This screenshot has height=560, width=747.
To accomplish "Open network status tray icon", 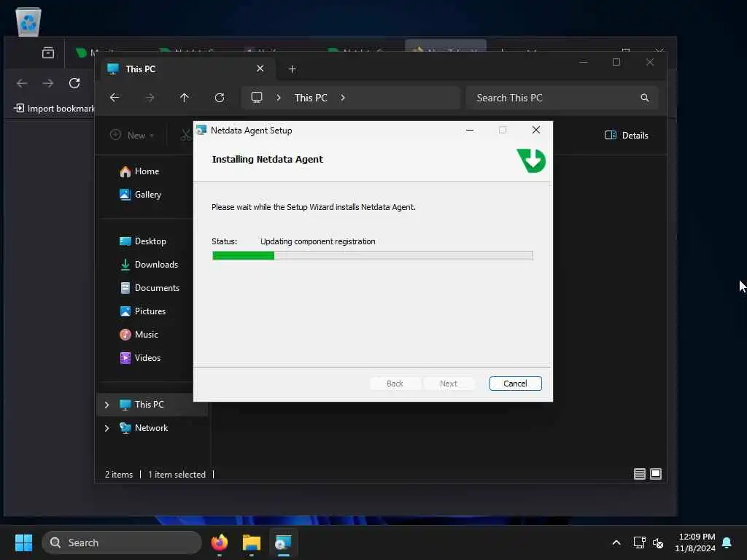I will pyautogui.click(x=639, y=542).
